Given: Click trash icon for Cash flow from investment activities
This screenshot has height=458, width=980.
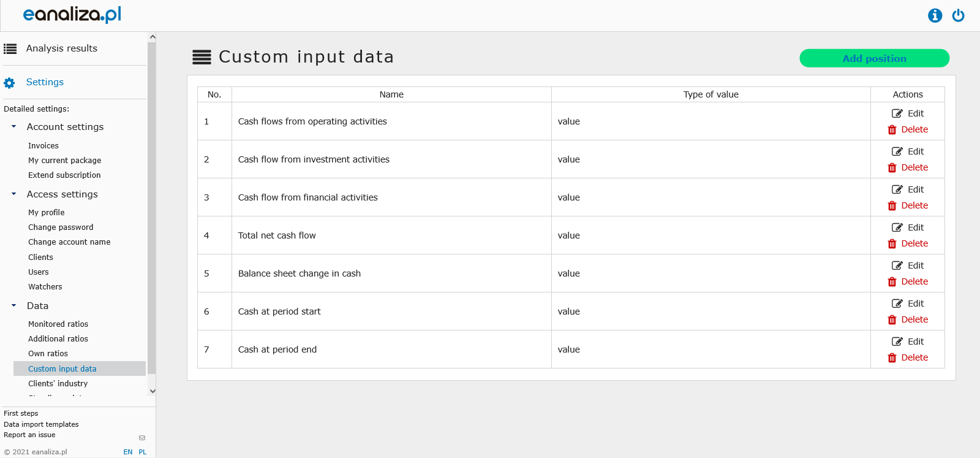Looking at the screenshot, I should [892, 168].
